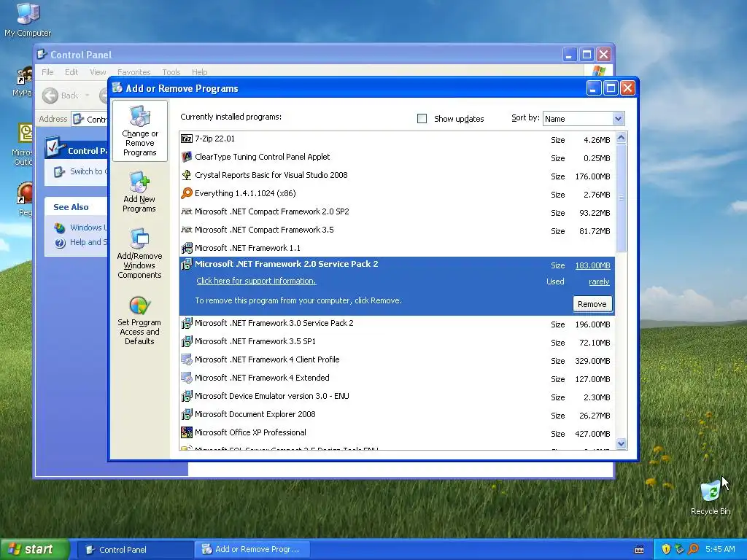Open Edit menu in Control Panel window

tap(71, 72)
